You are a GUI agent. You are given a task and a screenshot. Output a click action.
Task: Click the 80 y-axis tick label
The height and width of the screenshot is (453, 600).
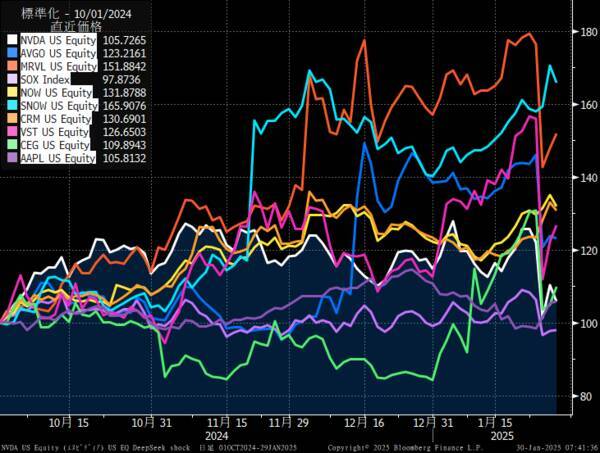pyautogui.click(x=586, y=396)
